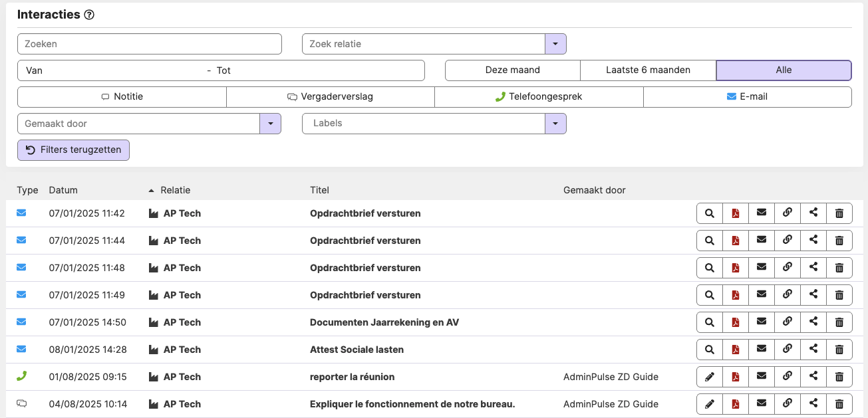Export reporter la réunion as PDF
This screenshot has width=868, height=418.
click(x=736, y=377)
